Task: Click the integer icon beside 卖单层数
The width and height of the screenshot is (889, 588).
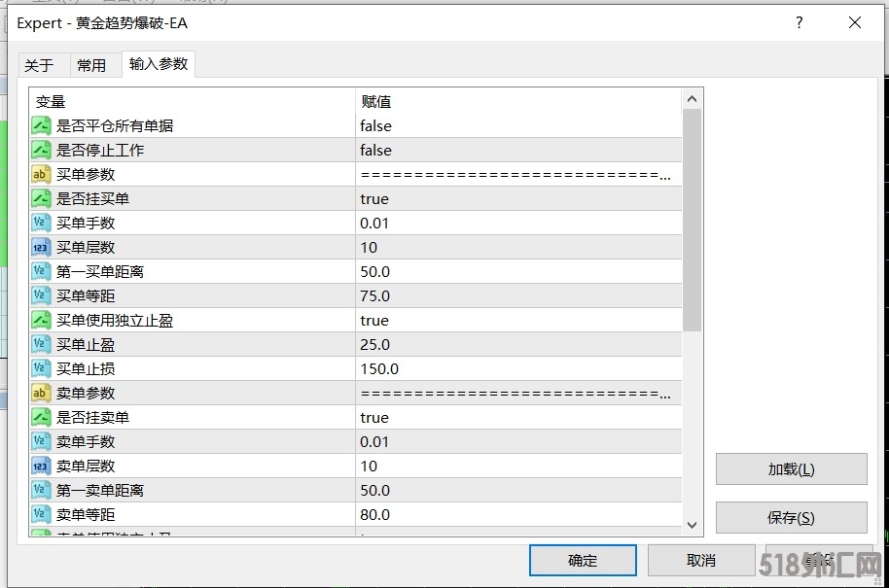Action: pyautogui.click(x=41, y=466)
